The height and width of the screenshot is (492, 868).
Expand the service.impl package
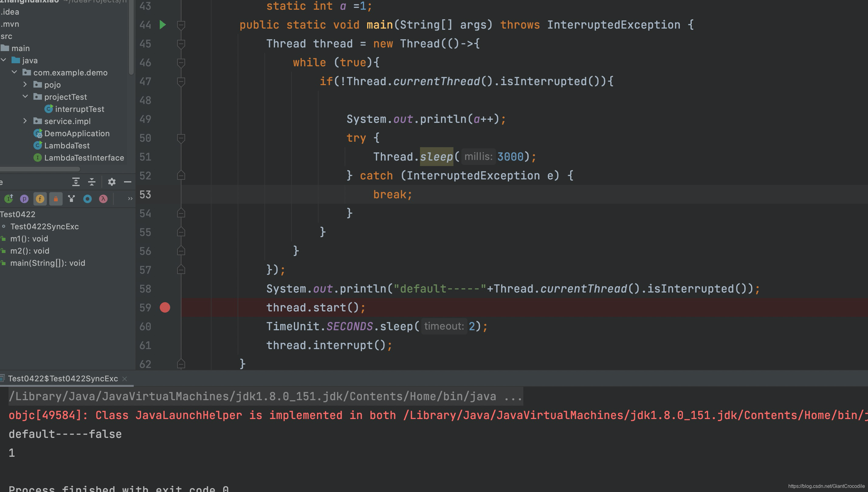(x=25, y=121)
